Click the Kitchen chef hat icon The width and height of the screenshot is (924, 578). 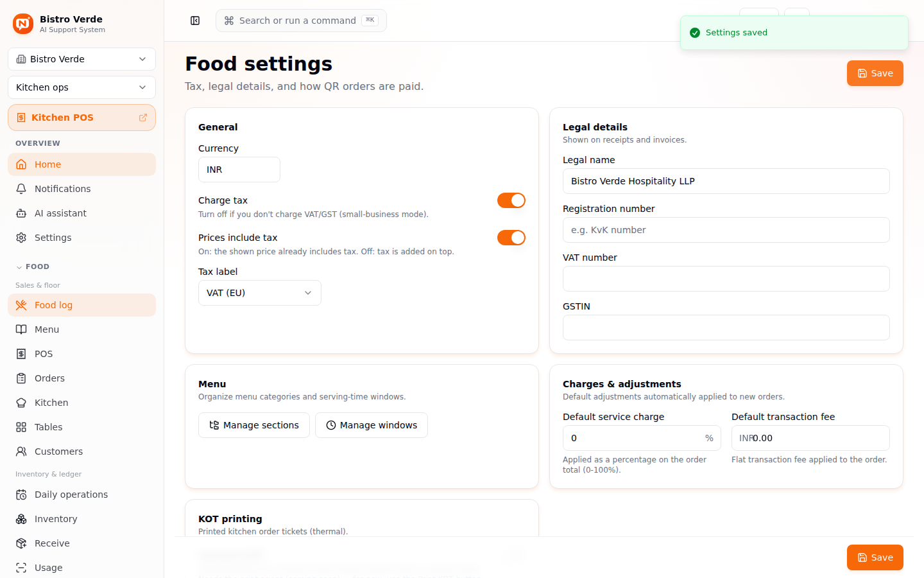21,403
